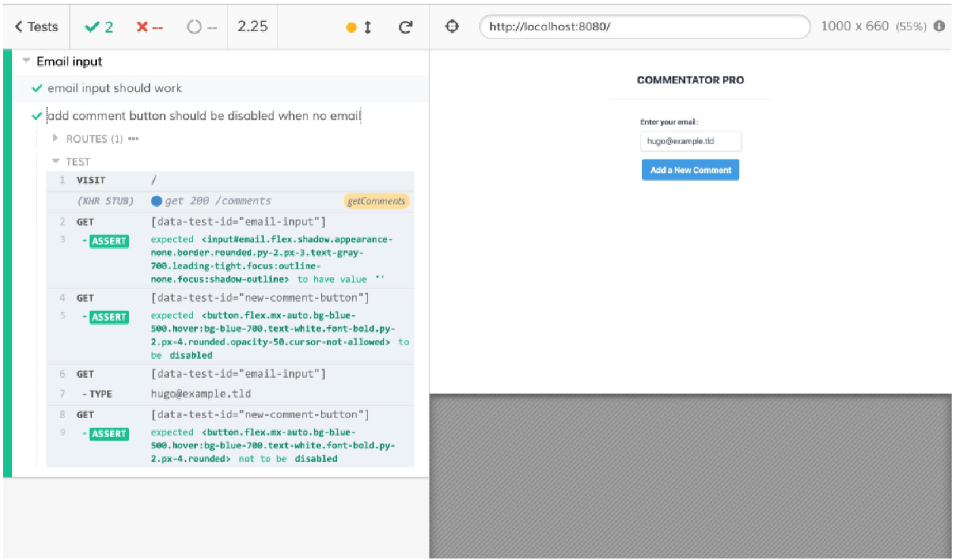This screenshot has height=560, width=954.
Task: Select command 6 GET email-input
Action: click(x=230, y=374)
